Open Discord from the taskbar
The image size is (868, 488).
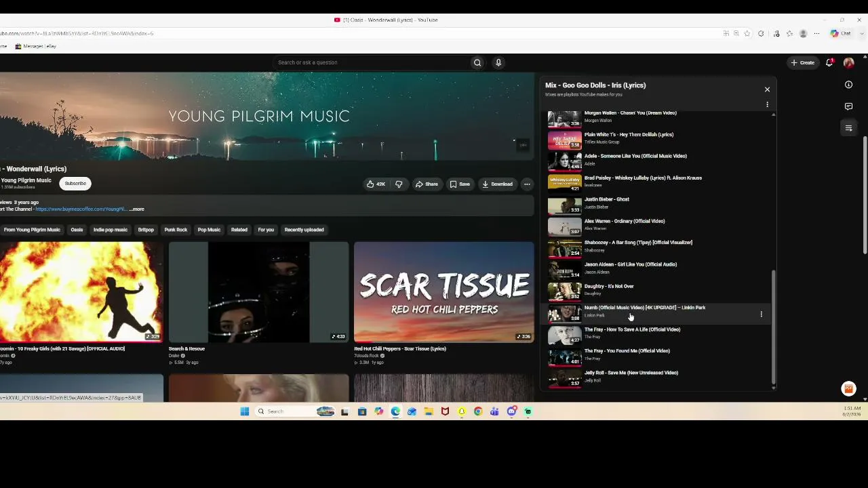(x=511, y=411)
